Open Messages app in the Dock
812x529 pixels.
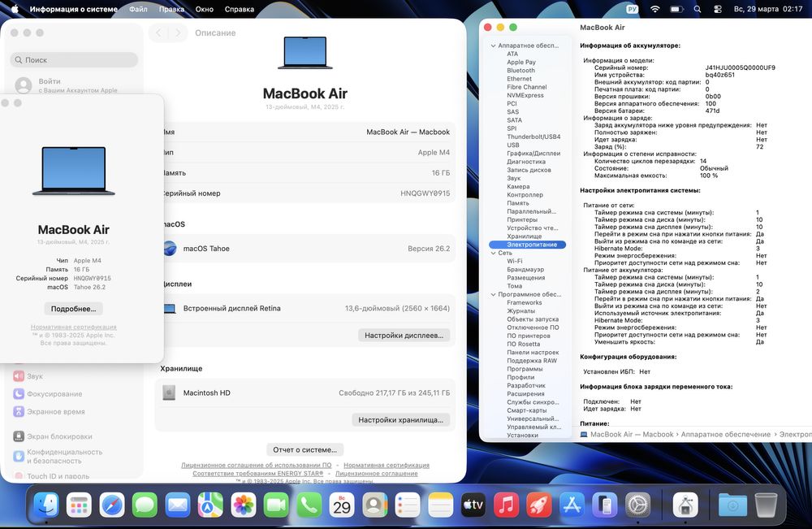(x=145, y=505)
